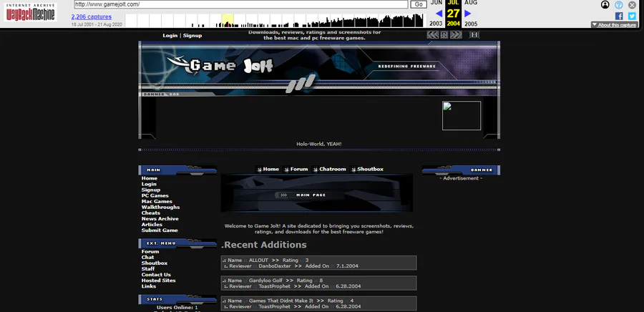Click the Game Jolt logo in banner

[x=220, y=66]
